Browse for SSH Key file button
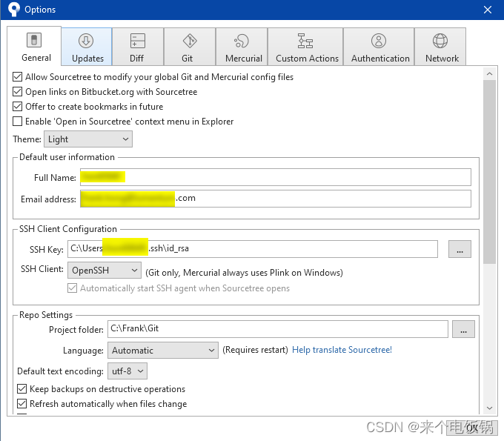This screenshot has width=504, height=441. [x=460, y=249]
